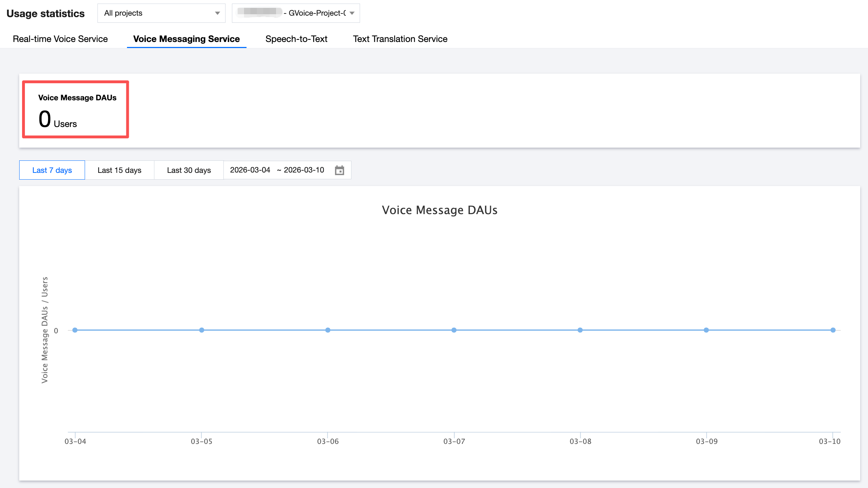The height and width of the screenshot is (488, 868).
Task: Click the end date 2026-03-10 field
Action: (x=304, y=170)
